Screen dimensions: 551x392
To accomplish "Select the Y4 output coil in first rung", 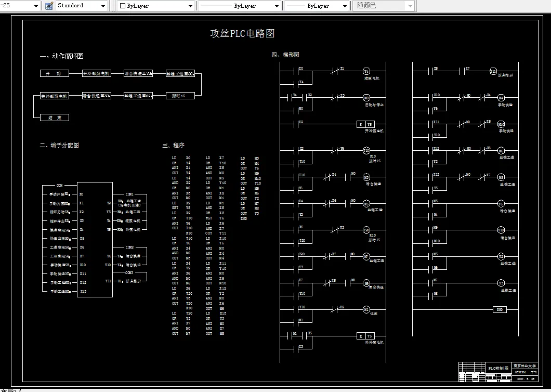I will coord(366,71).
